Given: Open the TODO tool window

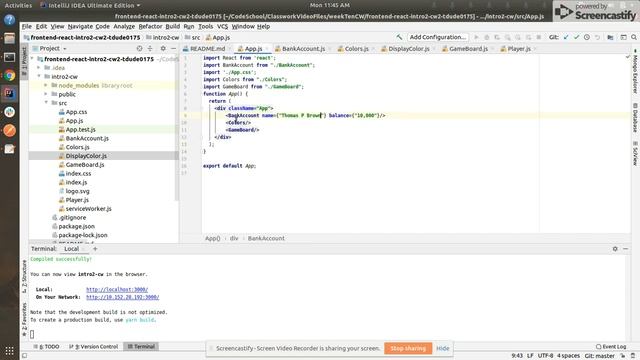Looking at the screenshot, I should click(47, 347).
